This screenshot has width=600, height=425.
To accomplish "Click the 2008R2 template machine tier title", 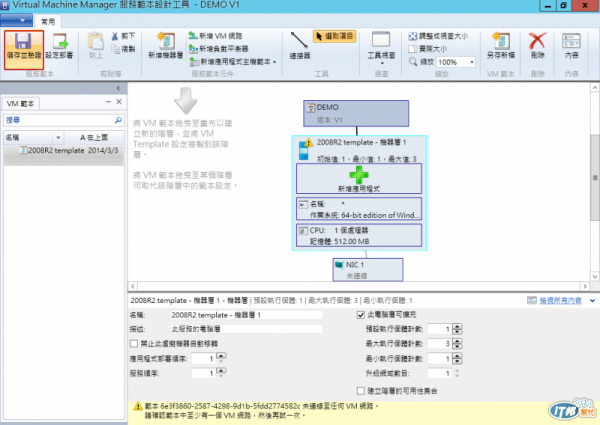I will point(362,142).
